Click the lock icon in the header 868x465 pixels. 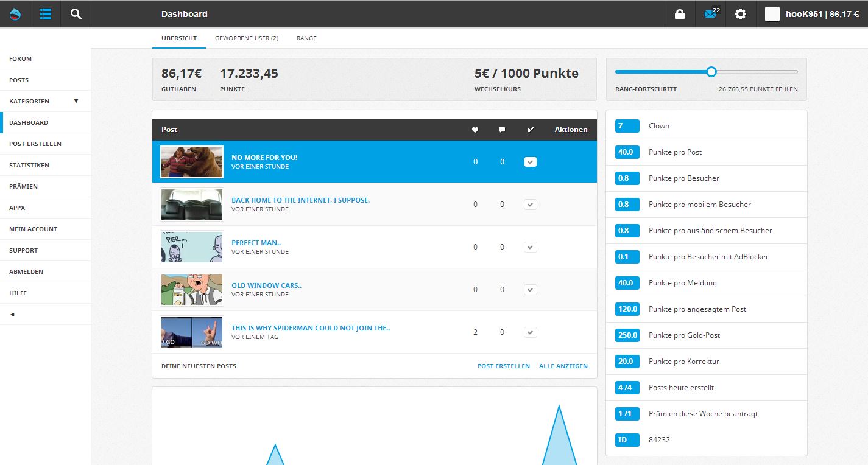pyautogui.click(x=680, y=14)
